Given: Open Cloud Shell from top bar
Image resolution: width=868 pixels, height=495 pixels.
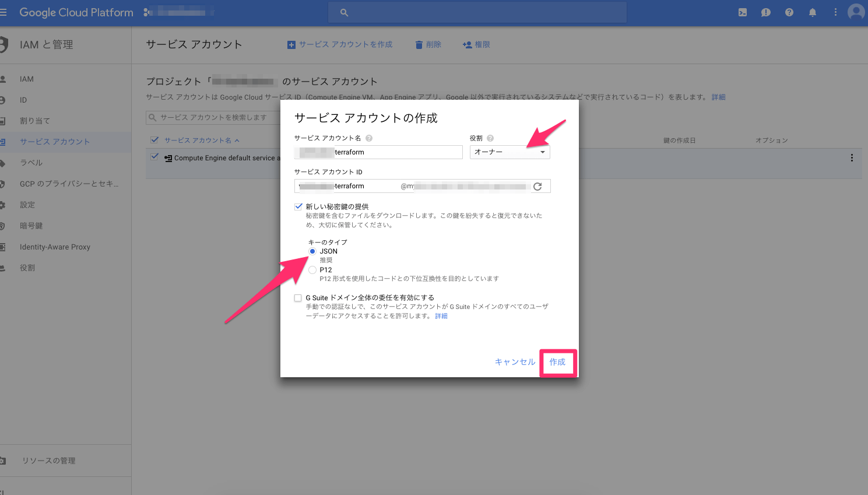Looking at the screenshot, I should (743, 12).
